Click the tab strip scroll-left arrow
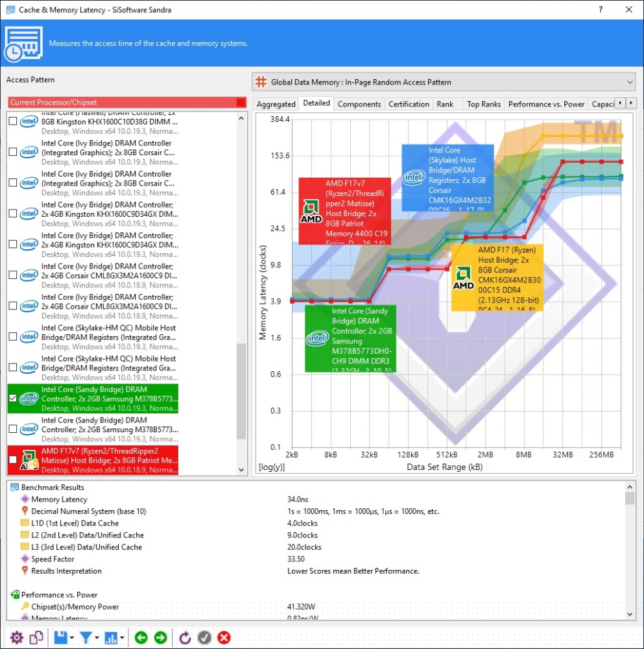This screenshot has height=649, width=644. pos(620,103)
